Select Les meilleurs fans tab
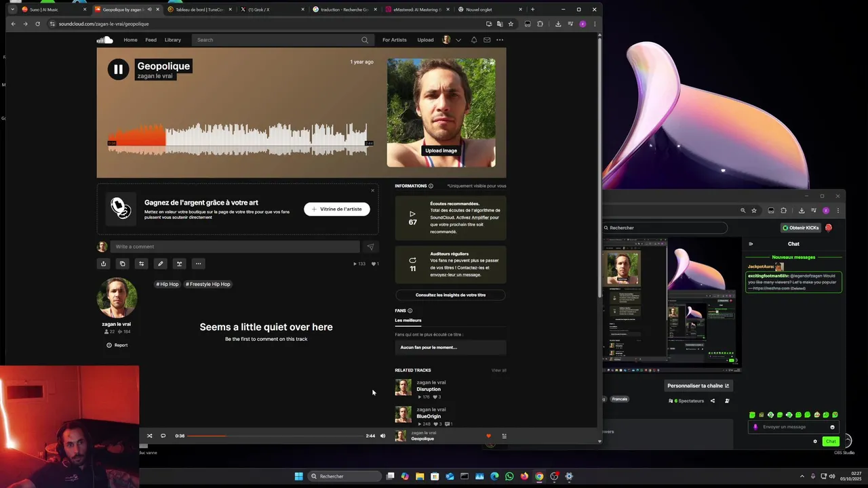This screenshot has width=868, height=488. click(408, 320)
